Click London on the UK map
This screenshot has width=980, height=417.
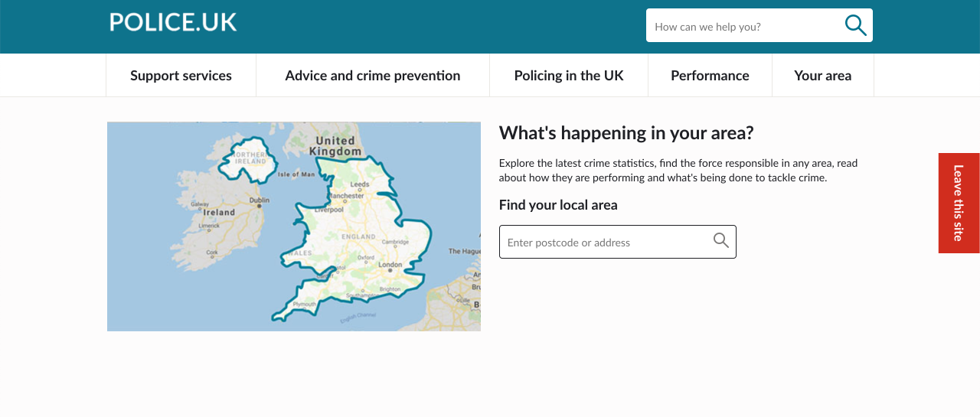[390, 266]
